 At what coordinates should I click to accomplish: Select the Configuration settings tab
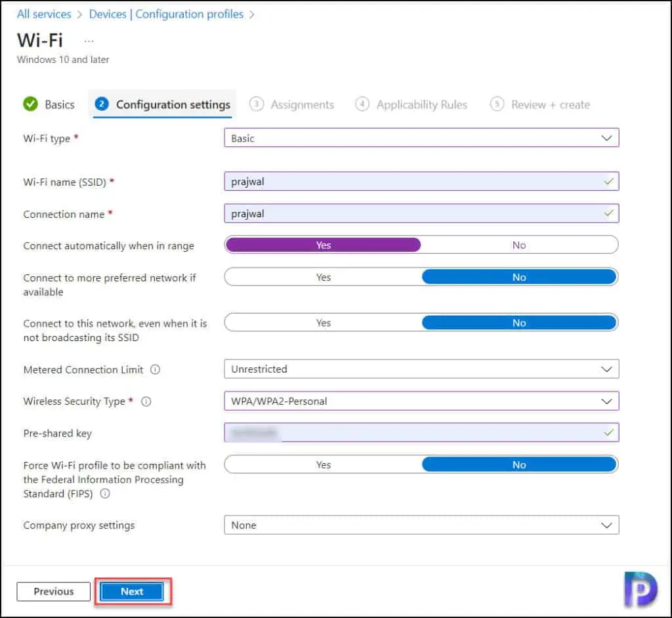click(163, 104)
